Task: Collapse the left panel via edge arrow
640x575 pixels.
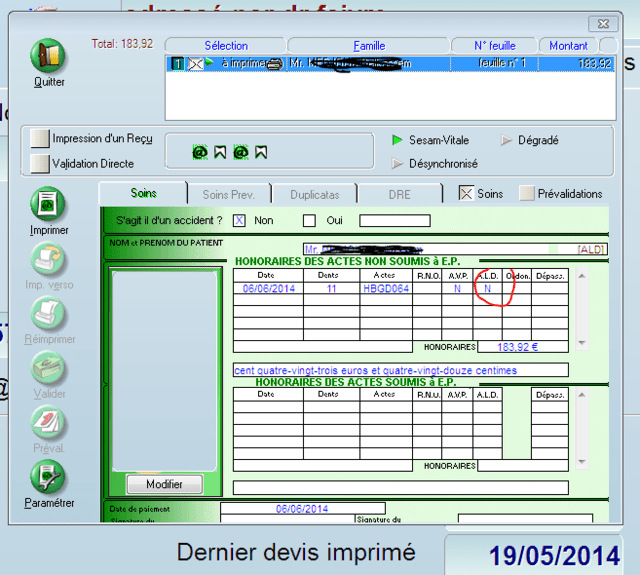Action: coord(104,383)
